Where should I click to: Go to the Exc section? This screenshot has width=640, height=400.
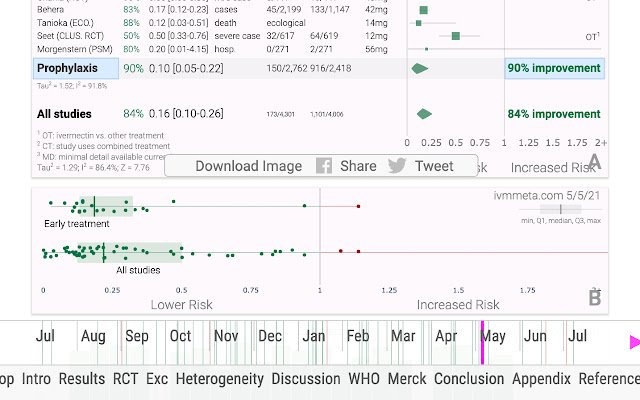157,379
